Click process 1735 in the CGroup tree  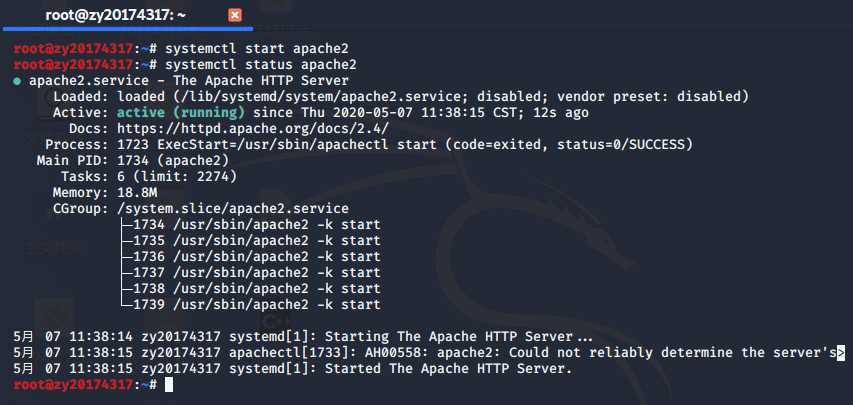[252, 241]
